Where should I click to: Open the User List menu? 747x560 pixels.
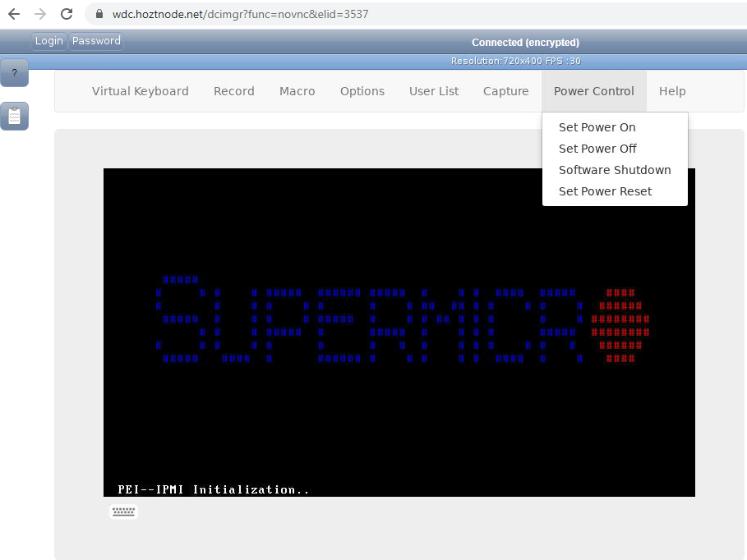(434, 91)
